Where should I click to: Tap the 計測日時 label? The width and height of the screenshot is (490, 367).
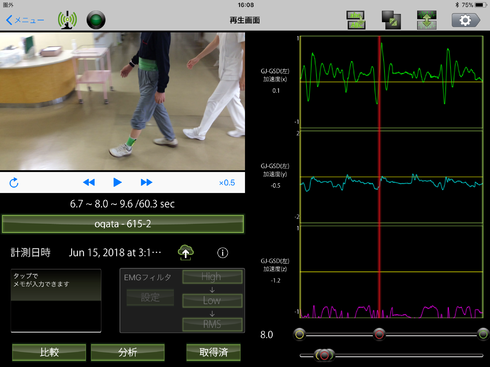point(30,253)
